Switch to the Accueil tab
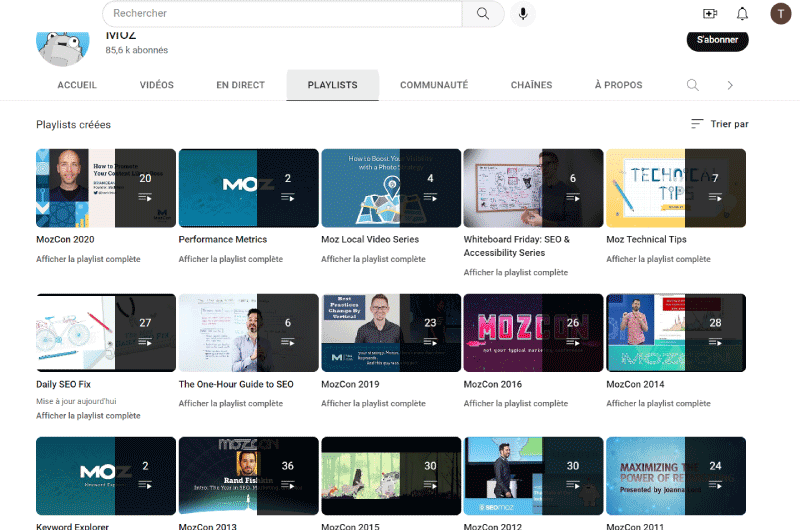Image resolution: width=800 pixels, height=530 pixels. click(77, 85)
